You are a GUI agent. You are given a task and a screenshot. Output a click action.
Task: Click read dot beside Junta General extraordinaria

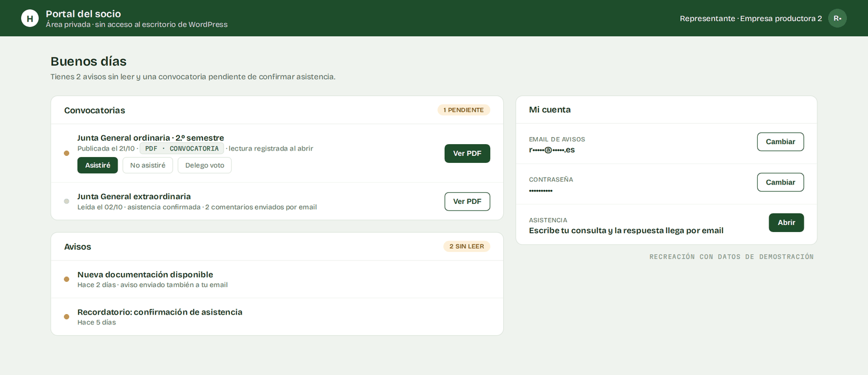pos(66,202)
